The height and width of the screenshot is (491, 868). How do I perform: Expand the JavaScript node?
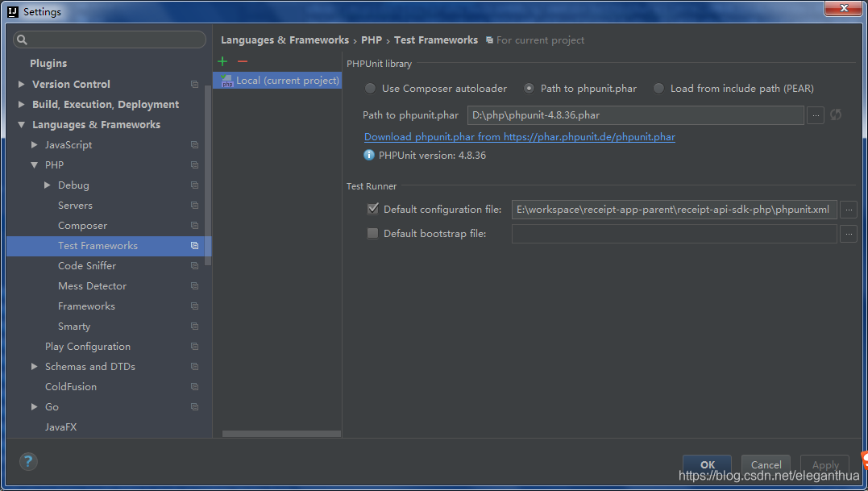pos(33,144)
